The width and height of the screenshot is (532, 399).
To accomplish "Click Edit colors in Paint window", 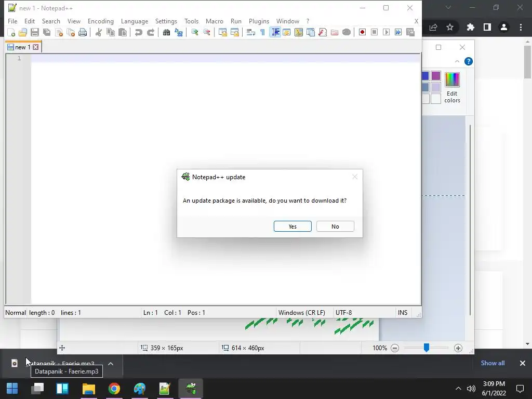I will (x=452, y=87).
